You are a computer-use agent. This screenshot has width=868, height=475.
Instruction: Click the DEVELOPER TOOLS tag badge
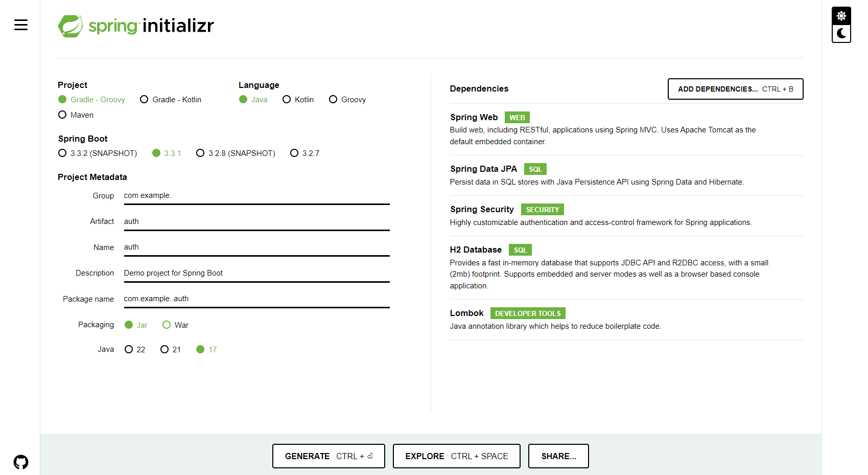(528, 313)
